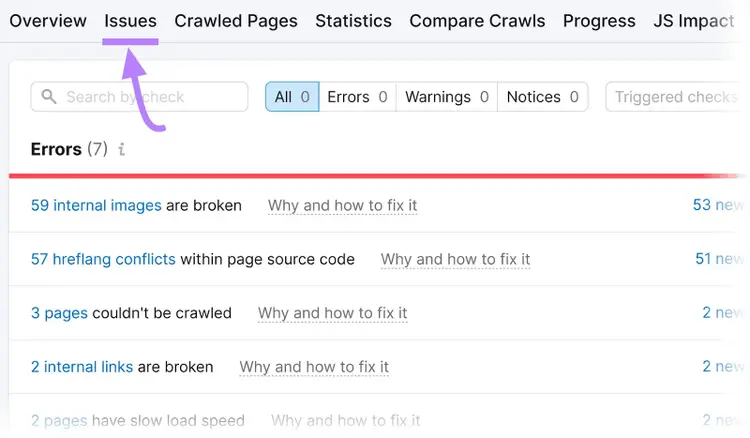
Task: Select the Compare Crawls tab
Action: coord(477,21)
